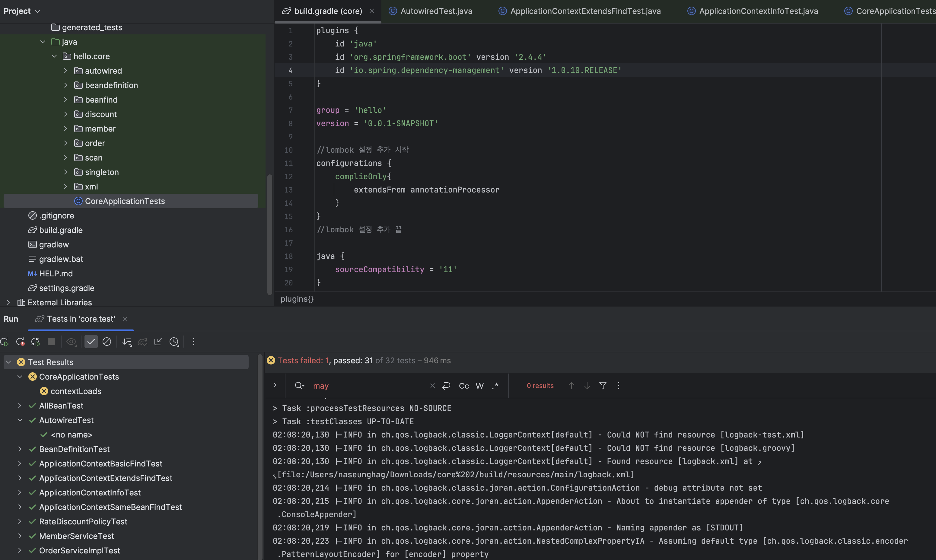Close the build.gradle (core) tab
This screenshot has height=560, width=936.
tap(372, 11)
